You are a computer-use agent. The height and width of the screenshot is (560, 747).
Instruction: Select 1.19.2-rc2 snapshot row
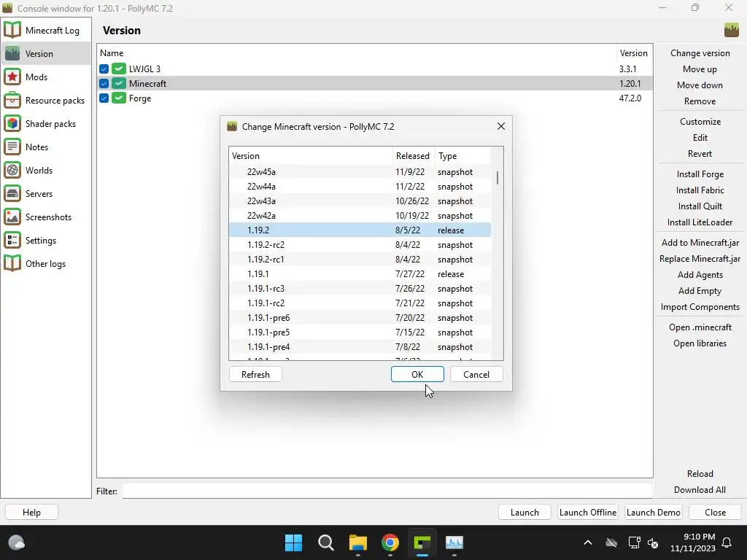point(360,245)
